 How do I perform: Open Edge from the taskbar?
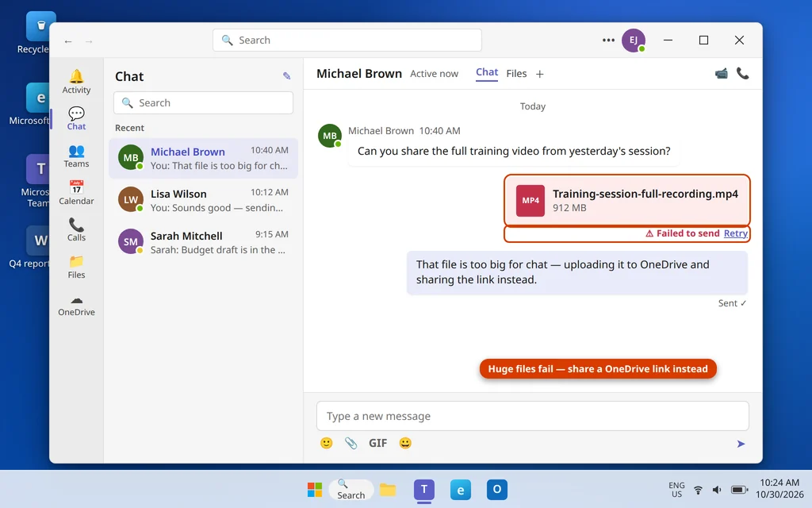pos(461,489)
